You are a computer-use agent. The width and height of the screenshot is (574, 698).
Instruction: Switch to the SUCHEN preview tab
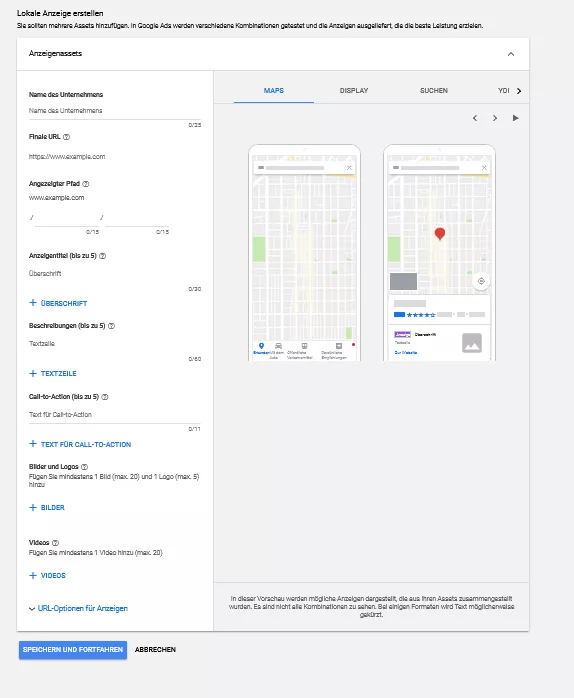coord(434,90)
